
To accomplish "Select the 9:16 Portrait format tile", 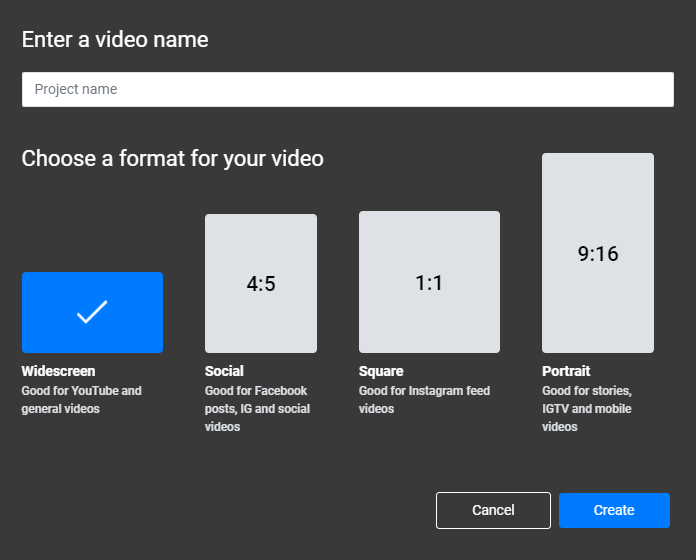I will [x=598, y=253].
